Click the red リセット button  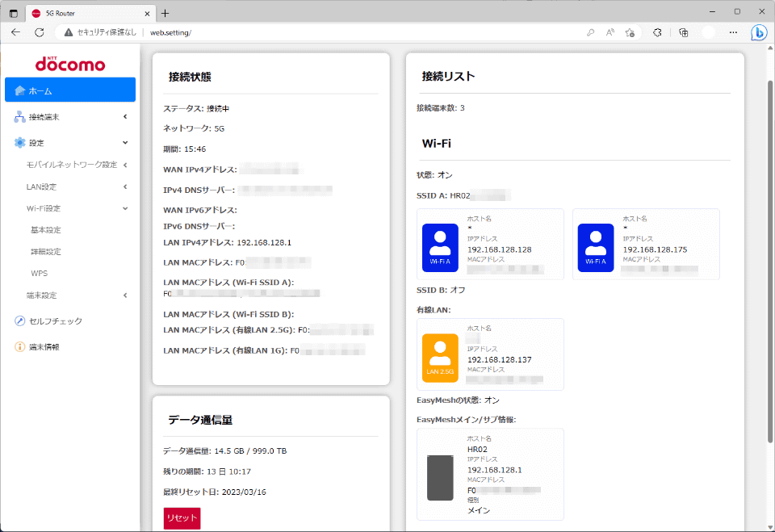(182, 518)
